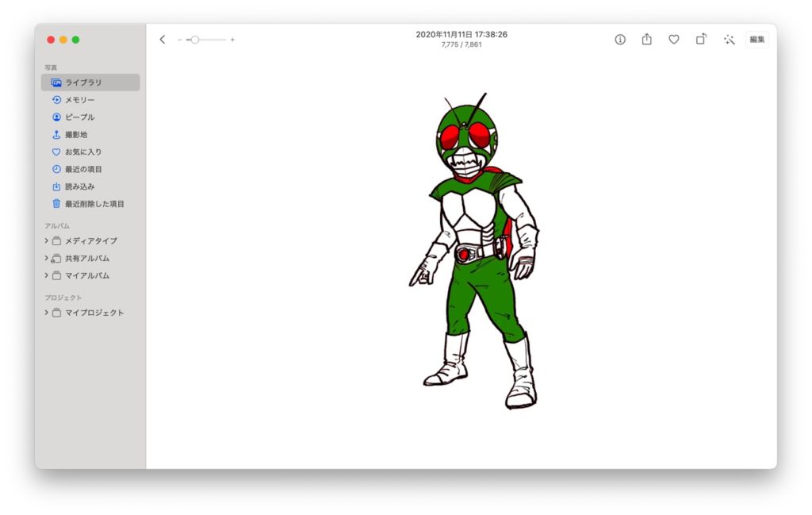Mark photo as favorite with heart icon

[674, 40]
